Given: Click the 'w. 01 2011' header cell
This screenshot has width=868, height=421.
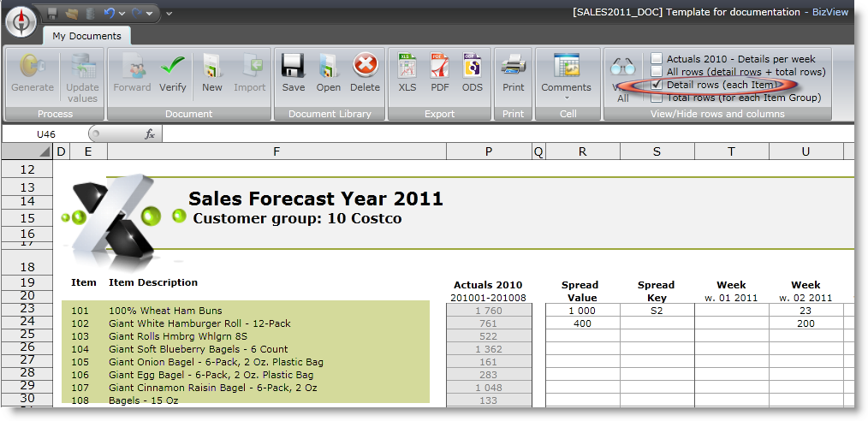Looking at the screenshot, I should [731, 298].
